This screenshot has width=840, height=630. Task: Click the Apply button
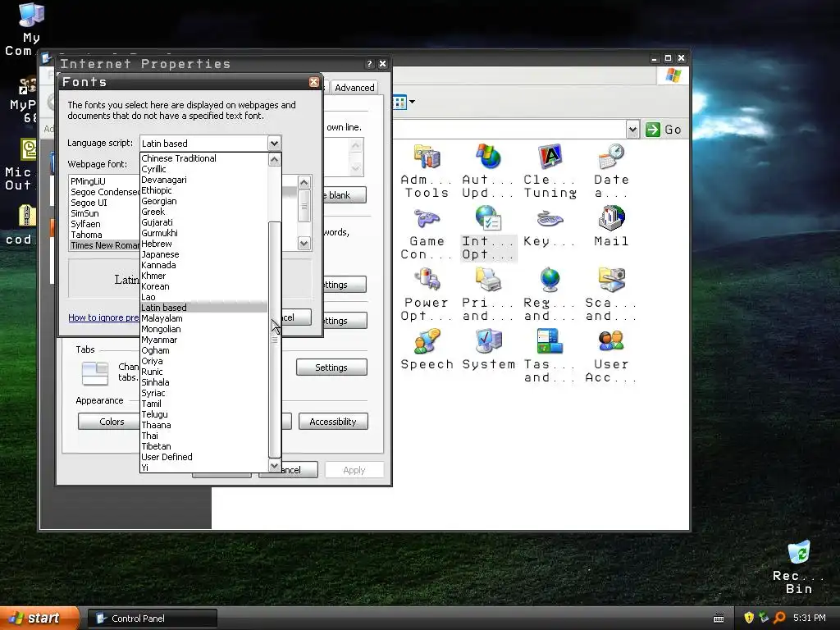coord(354,470)
